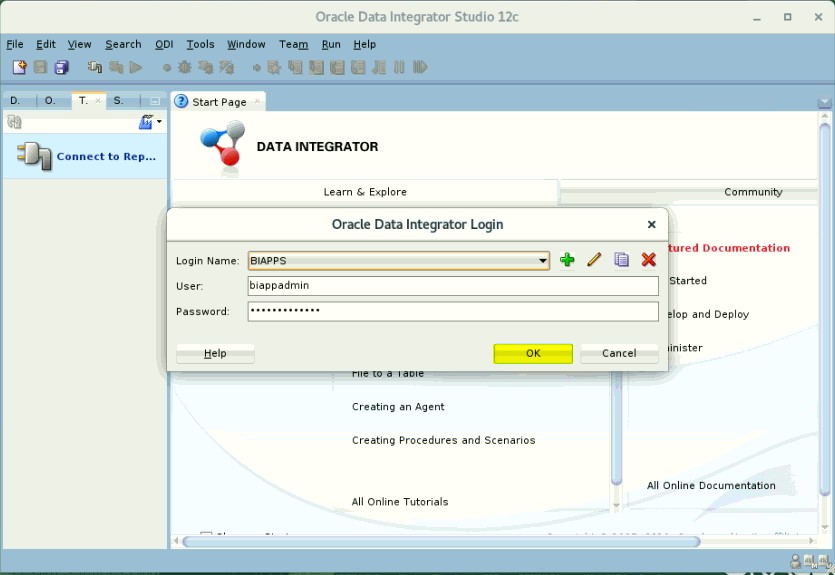Click the Connect to Repository plug icon in the navigator
The width and height of the screenshot is (835, 575).
[34, 156]
